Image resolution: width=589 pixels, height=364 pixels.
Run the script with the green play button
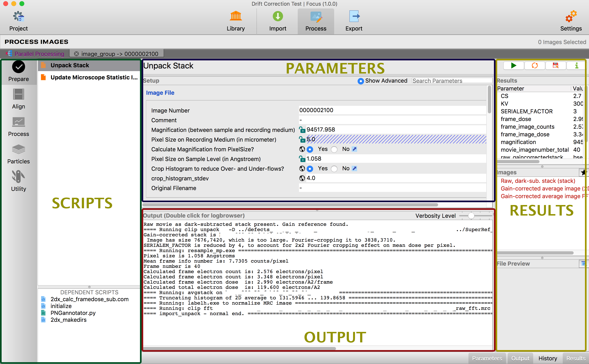click(x=514, y=65)
